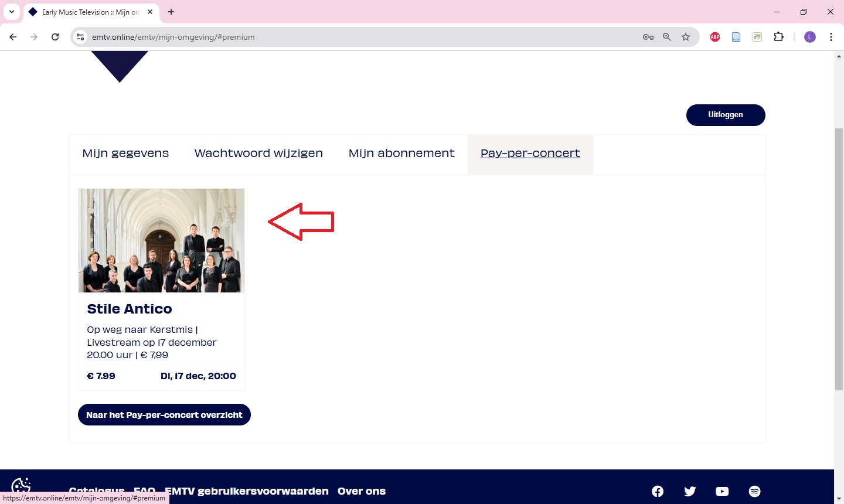This screenshot has height=504, width=844.
Task: Expand the tab search dropdown arrow
Action: click(x=12, y=12)
